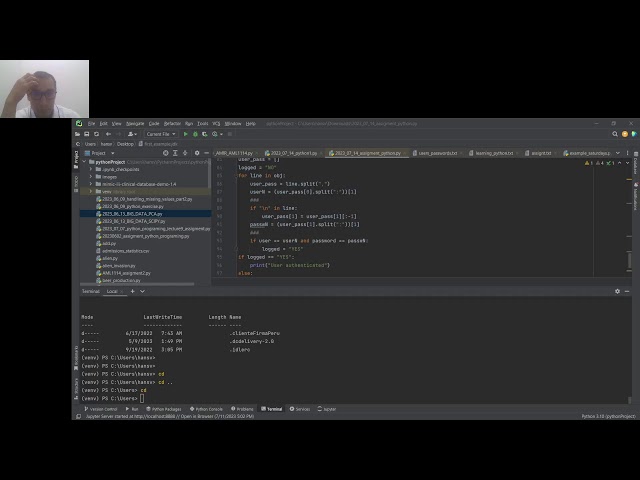
Task: Reload all files from disk icon
Action: coord(97,134)
